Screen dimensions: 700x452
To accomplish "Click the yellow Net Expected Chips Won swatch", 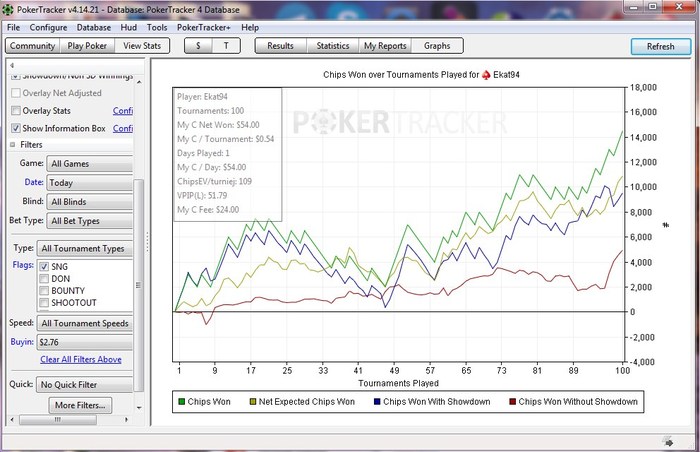I will click(253, 402).
